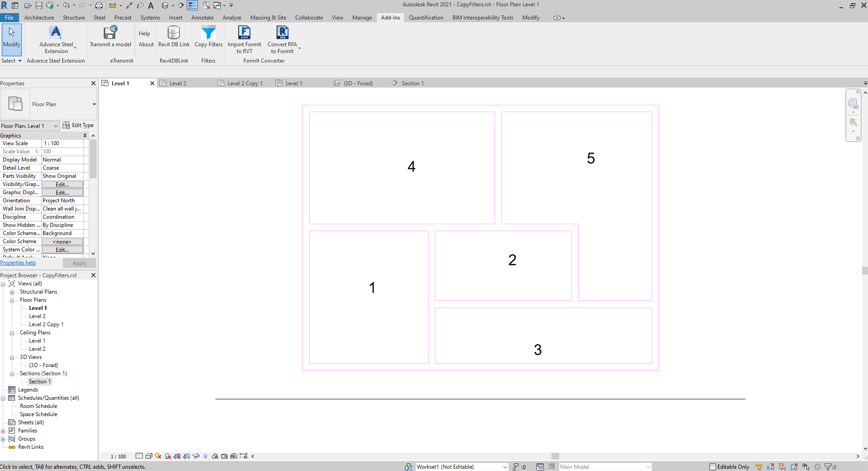Click Edit button for Visibility/Graphics overrides
The width and height of the screenshot is (868, 471).
(63, 184)
